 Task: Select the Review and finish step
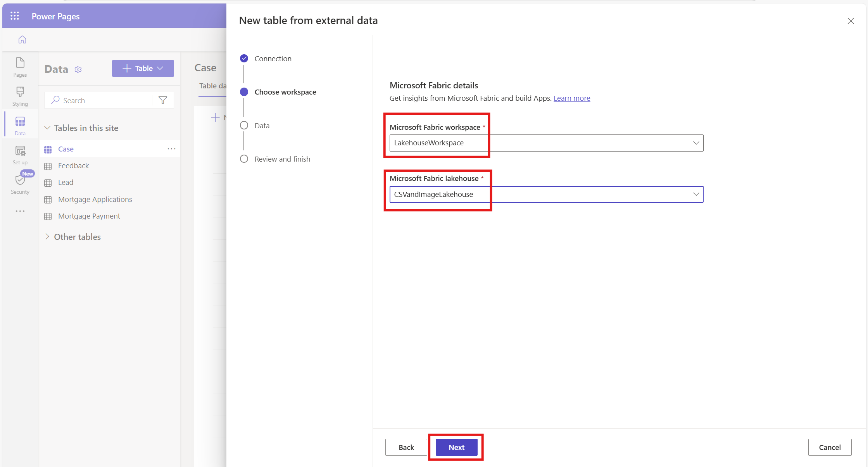(282, 159)
